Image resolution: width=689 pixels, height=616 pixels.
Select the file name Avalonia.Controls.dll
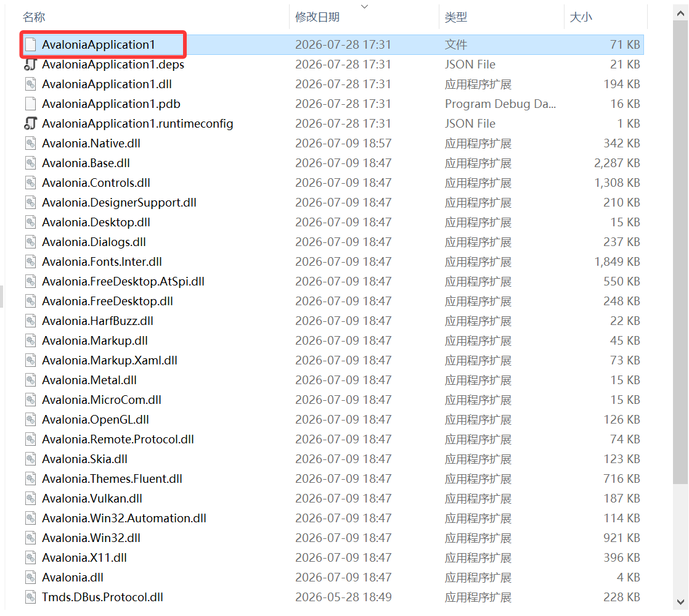96,183
